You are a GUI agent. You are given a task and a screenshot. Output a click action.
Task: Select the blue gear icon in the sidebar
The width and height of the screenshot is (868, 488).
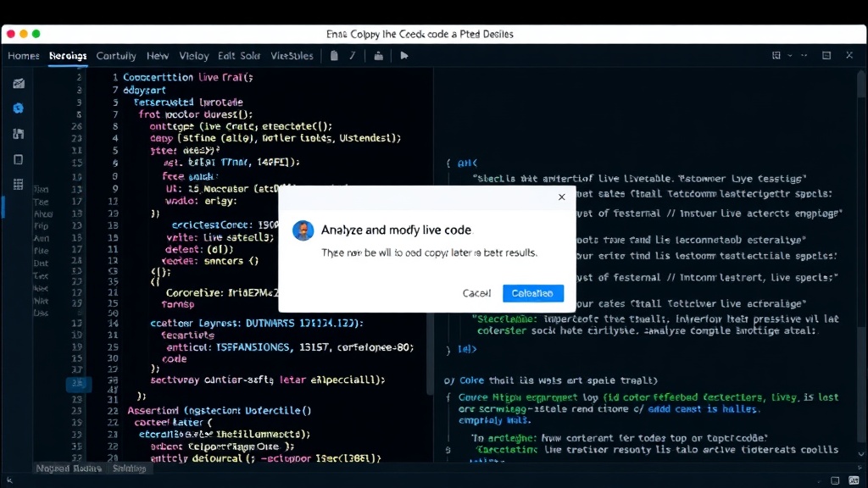pyautogui.click(x=19, y=108)
